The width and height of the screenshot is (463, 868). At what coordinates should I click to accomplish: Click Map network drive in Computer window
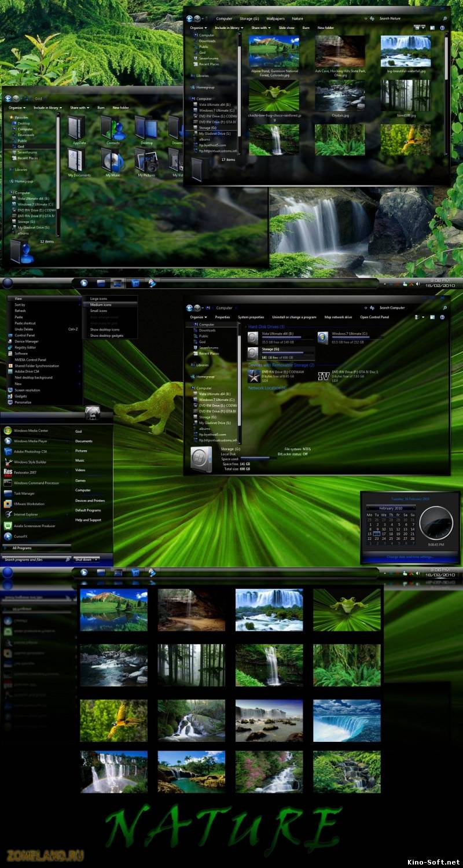tap(339, 317)
